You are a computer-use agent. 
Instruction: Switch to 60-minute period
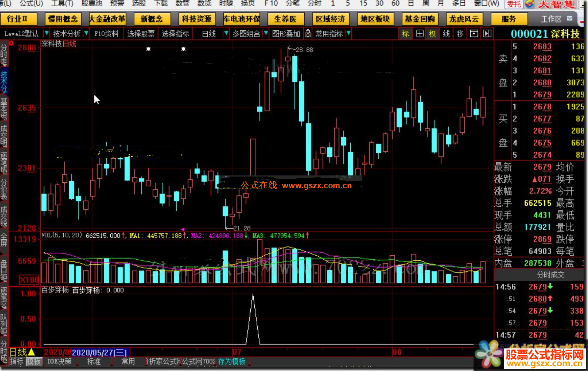tap(395, 3)
